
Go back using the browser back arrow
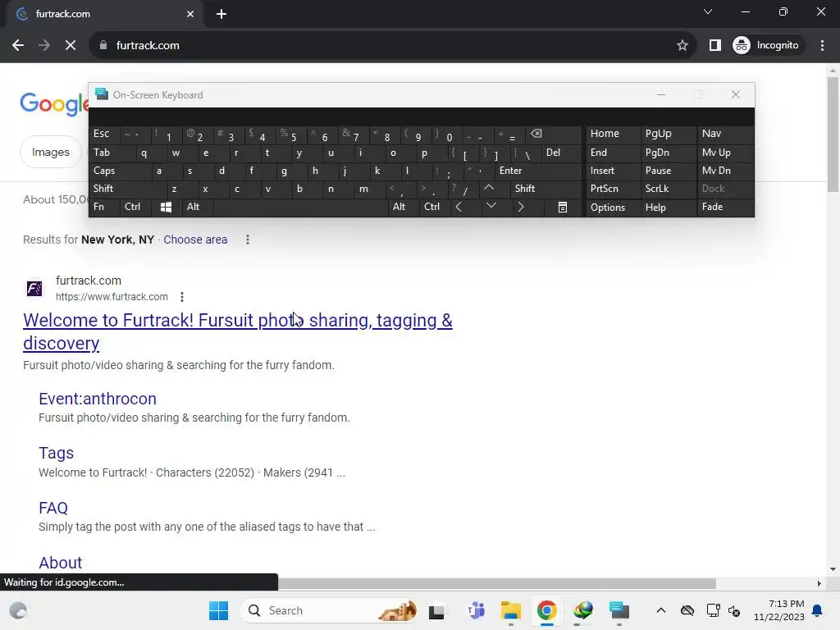pyautogui.click(x=18, y=46)
